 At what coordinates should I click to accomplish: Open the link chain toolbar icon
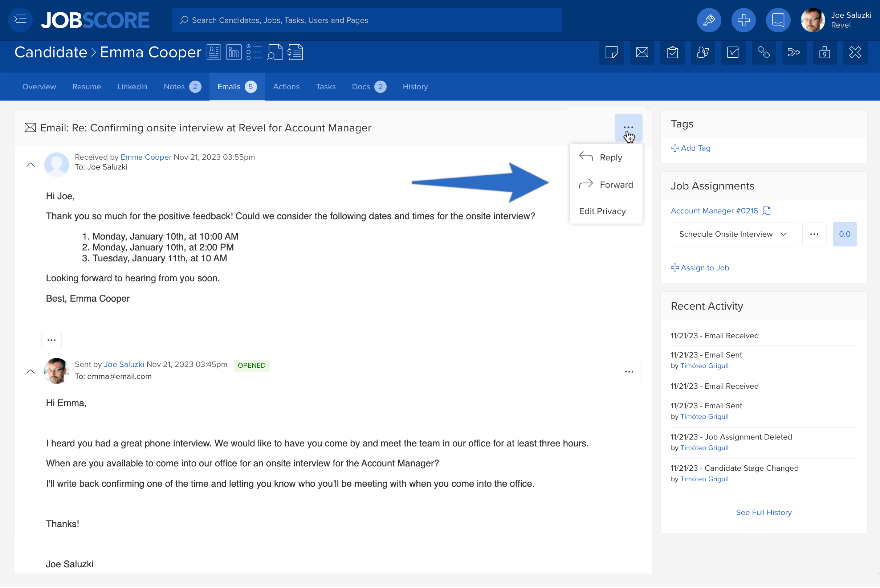point(764,52)
